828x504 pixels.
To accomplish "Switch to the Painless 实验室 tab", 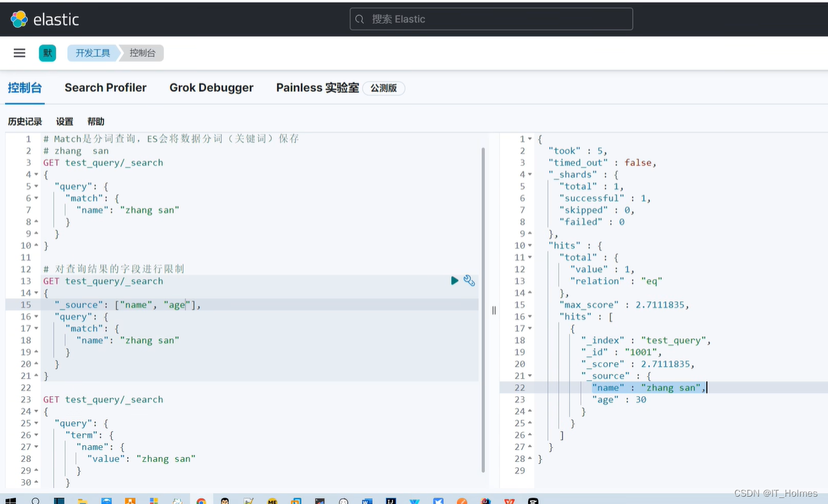I will click(x=318, y=88).
